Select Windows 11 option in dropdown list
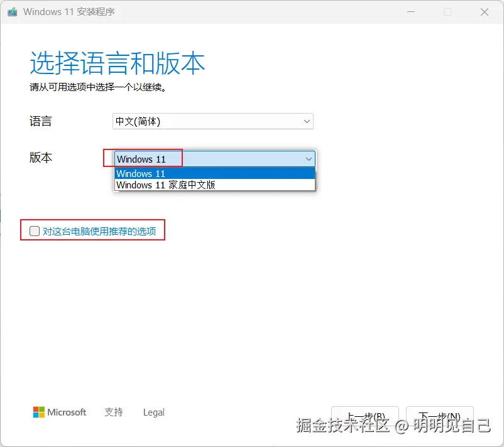The image size is (504, 447). pos(214,174)
